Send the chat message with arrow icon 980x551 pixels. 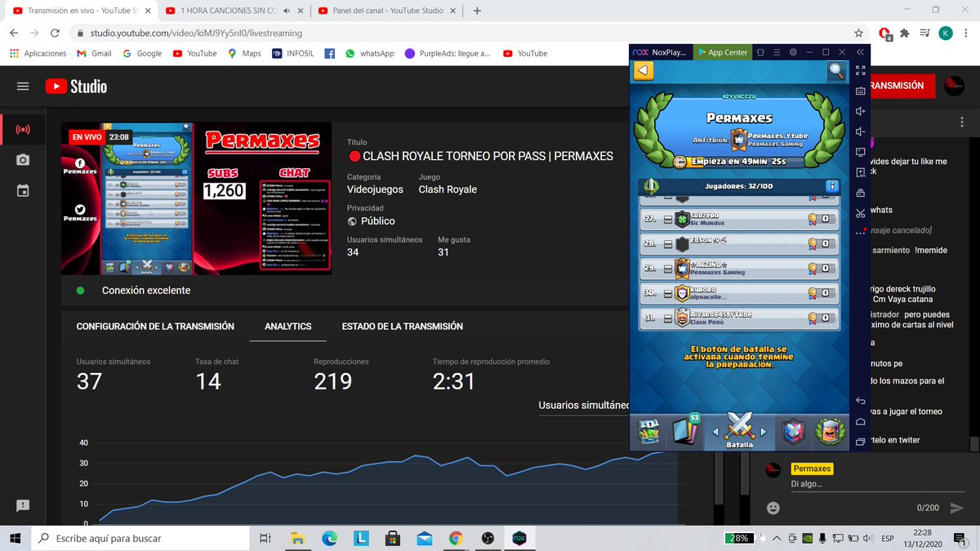956,508
